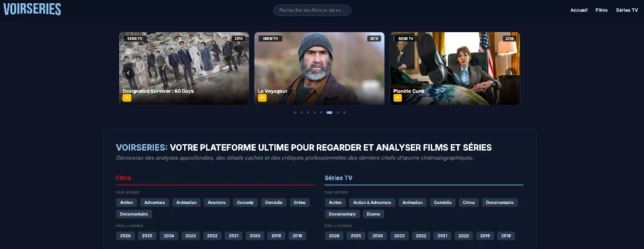Filter Séries TV by Animation genre
The width and height of the screenshot is (644, 249).
(x=413, y=203)
